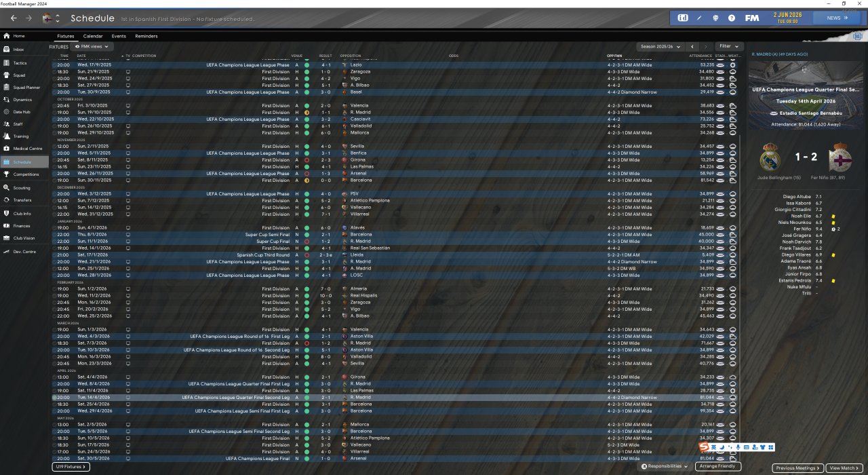Screen dimensions: 868x475
Task: Open Transfers in the sidebar
Action: click(24, 200)
